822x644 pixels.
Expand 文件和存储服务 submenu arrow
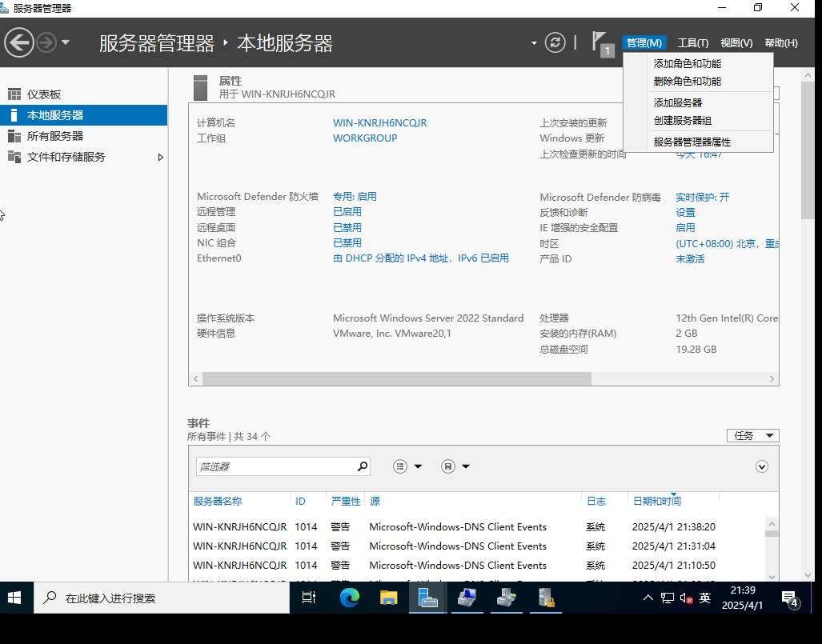[x=160, y=158]
